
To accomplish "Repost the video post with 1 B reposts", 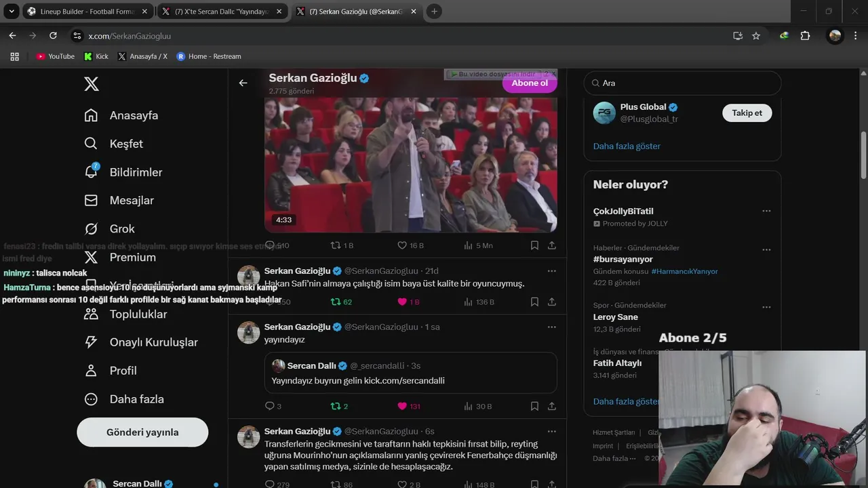I will 342,245.
